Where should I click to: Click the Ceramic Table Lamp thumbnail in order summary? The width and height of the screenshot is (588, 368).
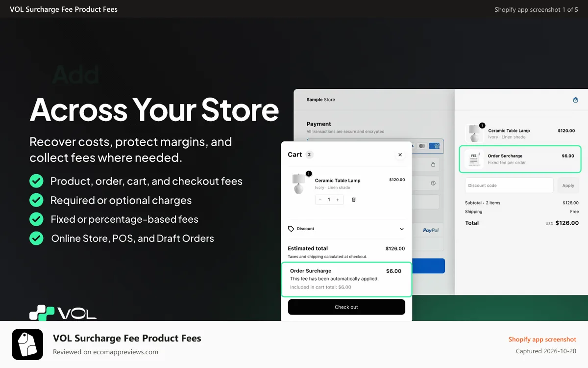[x=474, y=133]
